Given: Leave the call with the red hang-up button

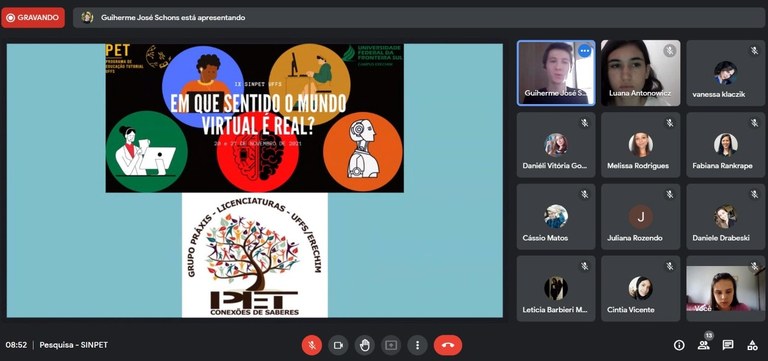Looking at the screenshot, I should pyautogui.click(x=448, y=345).
